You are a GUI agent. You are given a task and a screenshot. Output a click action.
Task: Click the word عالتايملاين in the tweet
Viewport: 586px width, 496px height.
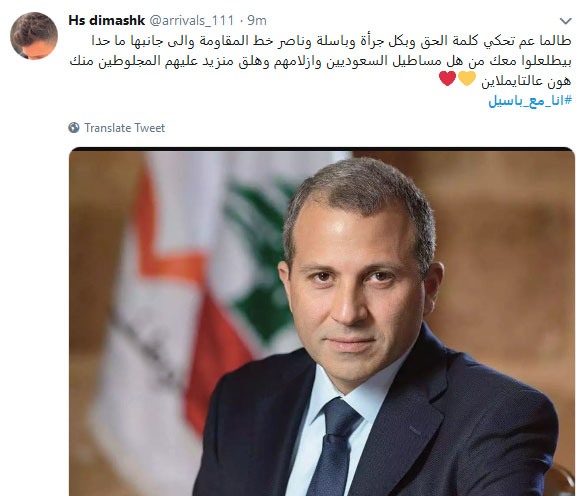click(512, 81)
